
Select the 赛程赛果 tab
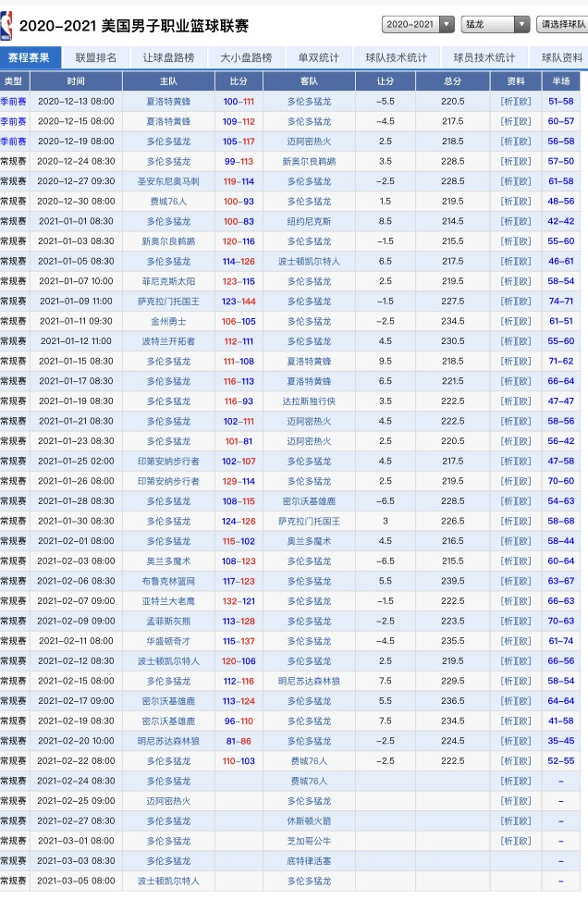(29, 57)
